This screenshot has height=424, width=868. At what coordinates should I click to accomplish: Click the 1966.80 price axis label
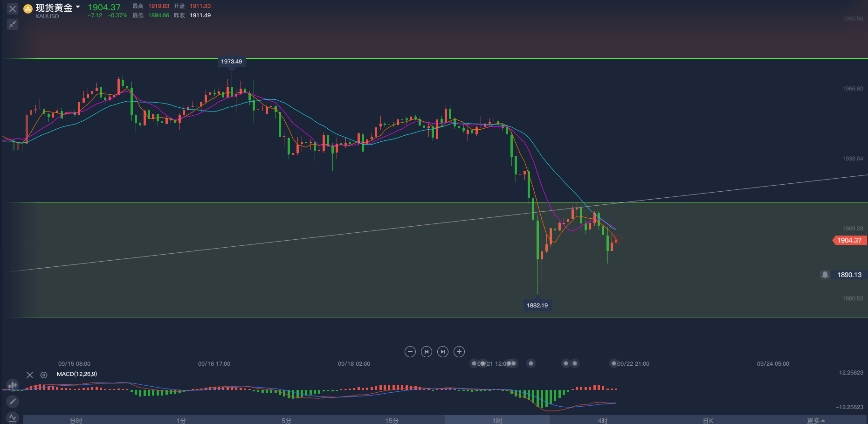[853, 89]
